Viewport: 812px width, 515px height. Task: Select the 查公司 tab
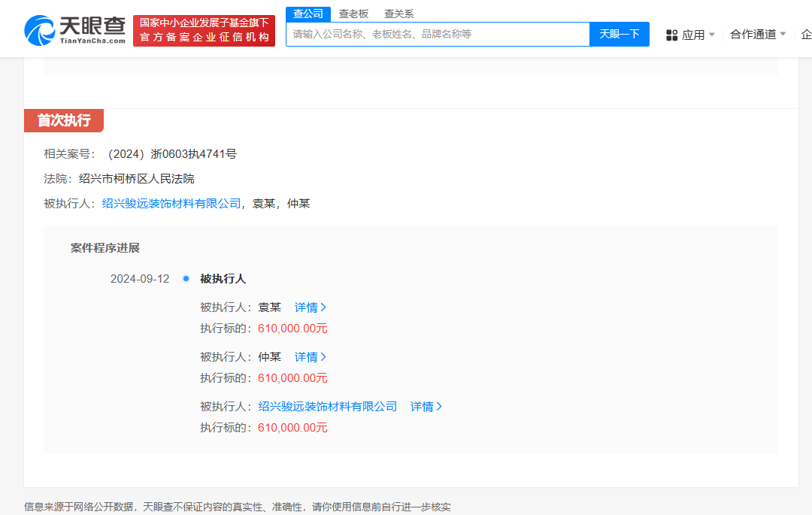click(307, 14)
